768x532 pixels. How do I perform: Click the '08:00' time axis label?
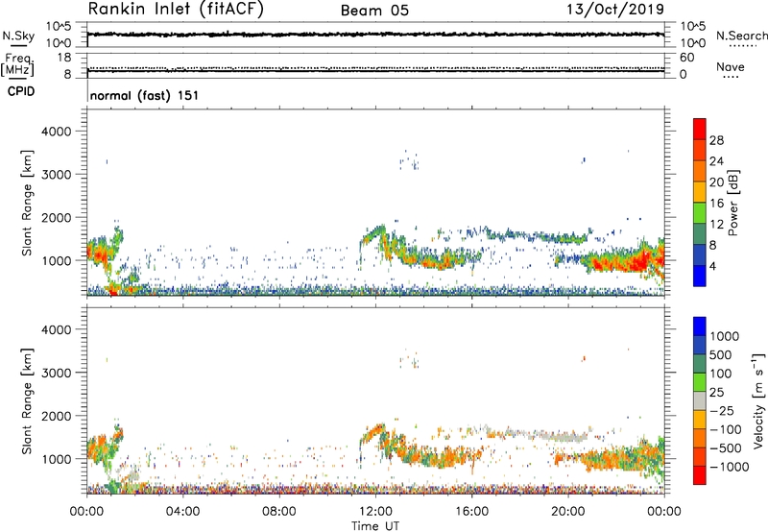tap(279, 512)
